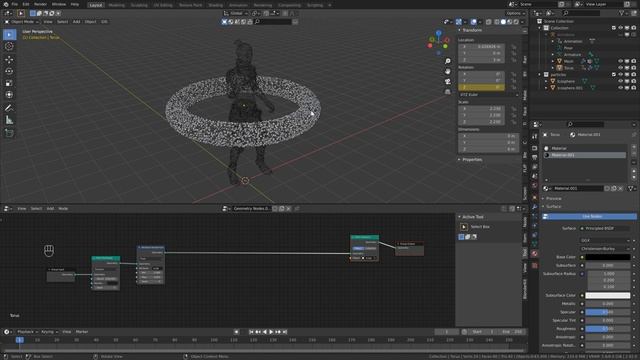Image resolution: width=640 pixels, height=360 pixels.
Task: Select the Scale tool
Action: pos(9,83)
